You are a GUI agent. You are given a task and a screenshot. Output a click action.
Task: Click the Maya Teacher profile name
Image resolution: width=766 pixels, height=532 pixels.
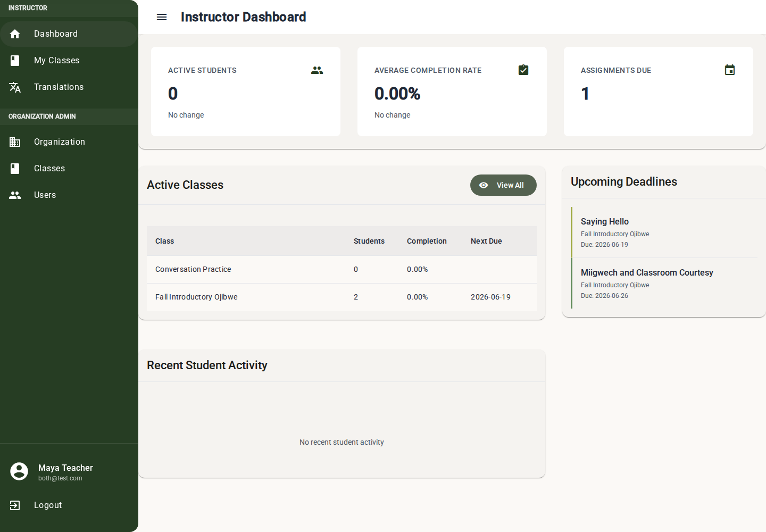tap(65, 468)
